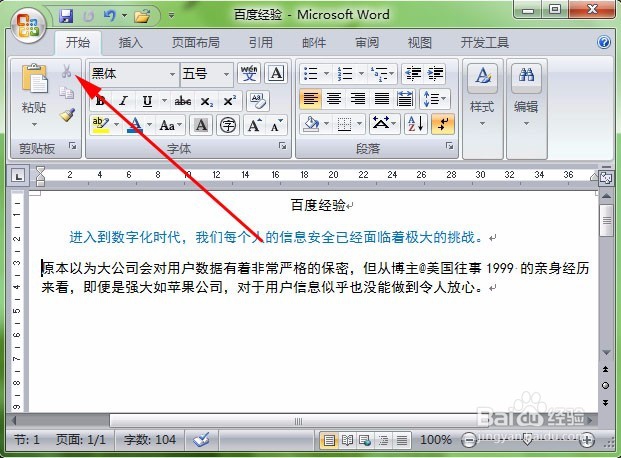The height and width of the screenshot is (458, 621).
Task: Click the vertical scrollbar thumb
Action: point(606,220)
